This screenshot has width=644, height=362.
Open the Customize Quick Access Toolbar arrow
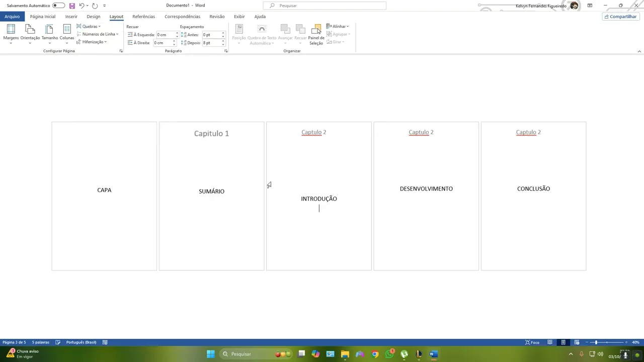pos(105,6)
